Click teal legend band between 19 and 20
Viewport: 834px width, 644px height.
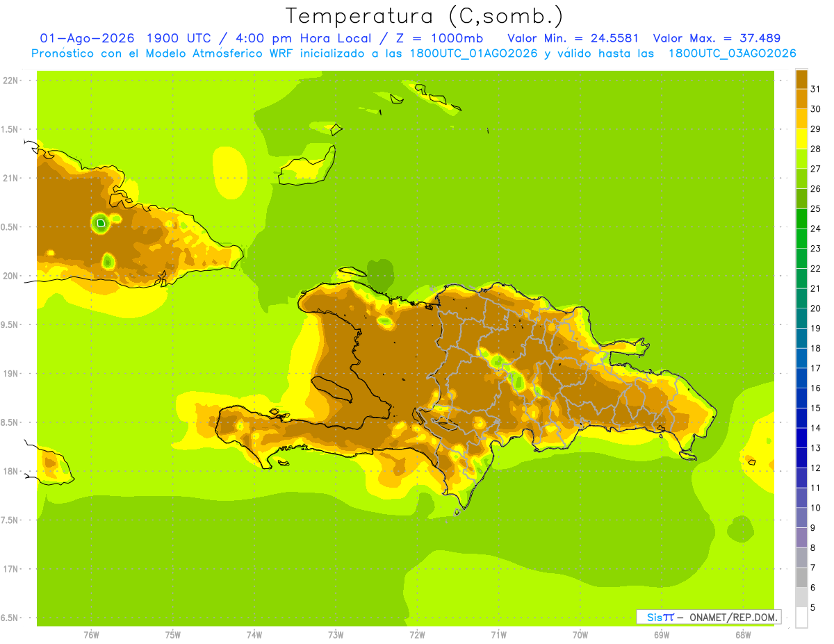(801, 318)
